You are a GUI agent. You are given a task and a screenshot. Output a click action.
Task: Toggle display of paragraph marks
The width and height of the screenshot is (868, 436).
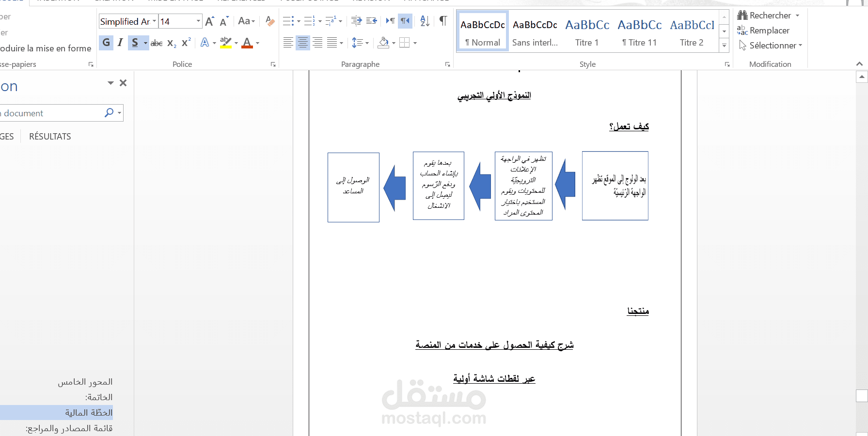click(x=443, y=21)
